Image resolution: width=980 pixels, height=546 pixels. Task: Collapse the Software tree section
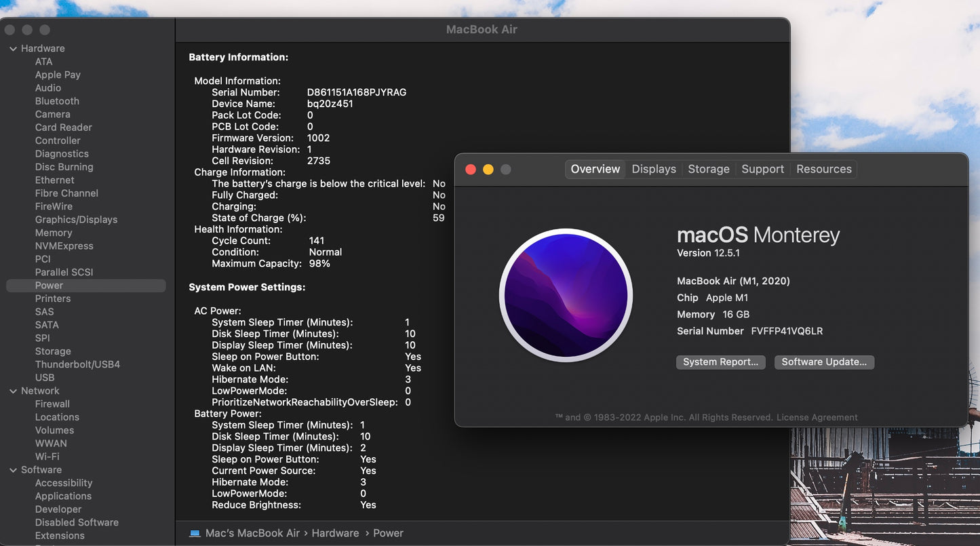tap(13, 470)
